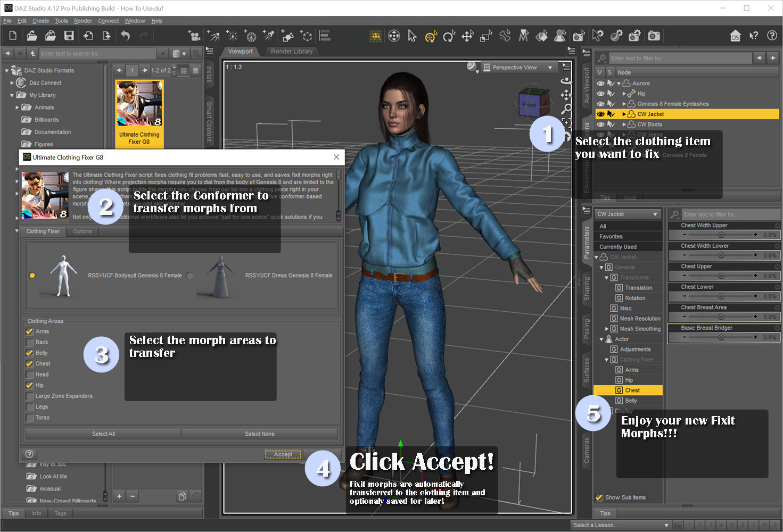Viewport: 783px width, 532px height.
Task: Uncheck the Arms clothing area
Action: [30, 331]
